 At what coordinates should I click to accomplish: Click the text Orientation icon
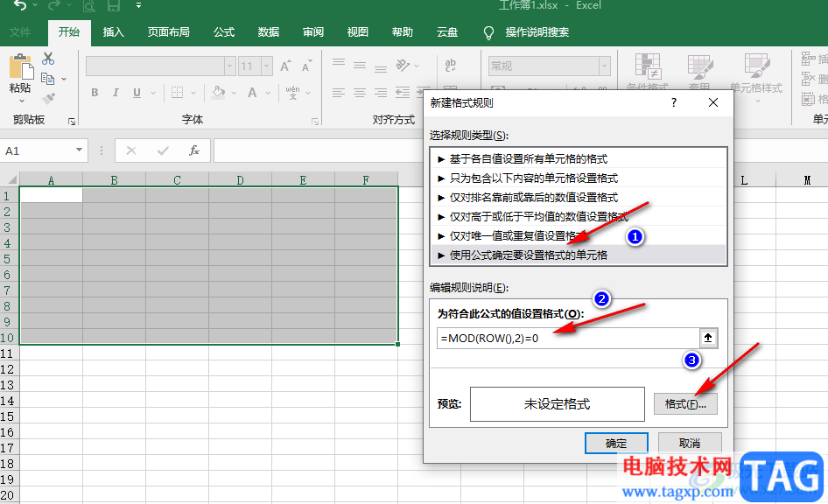click(x=403, y=65)
